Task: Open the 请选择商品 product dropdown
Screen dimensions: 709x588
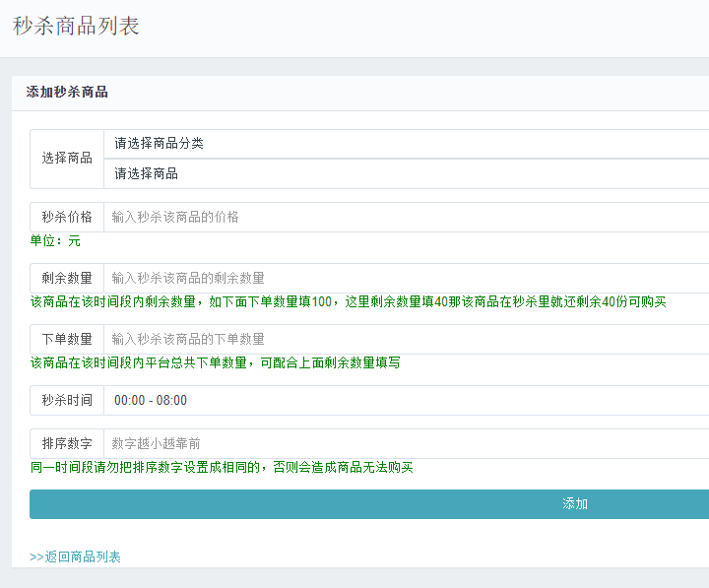Action: (x=406, y=173)
